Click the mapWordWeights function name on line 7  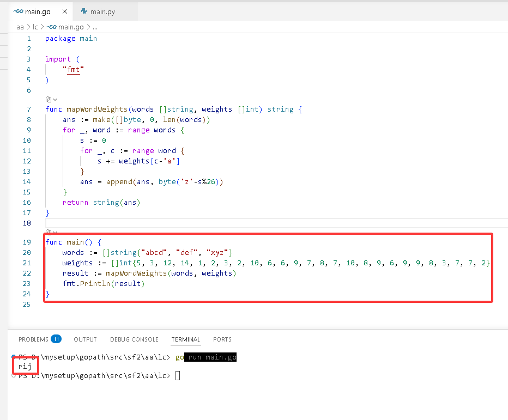(x=97, y=109)
